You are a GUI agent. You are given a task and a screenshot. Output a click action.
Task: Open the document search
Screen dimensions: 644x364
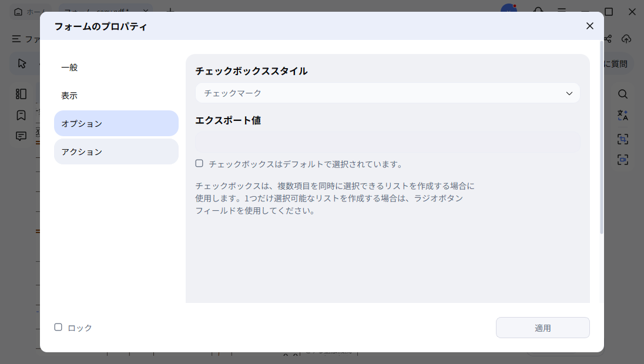point(622,93)
